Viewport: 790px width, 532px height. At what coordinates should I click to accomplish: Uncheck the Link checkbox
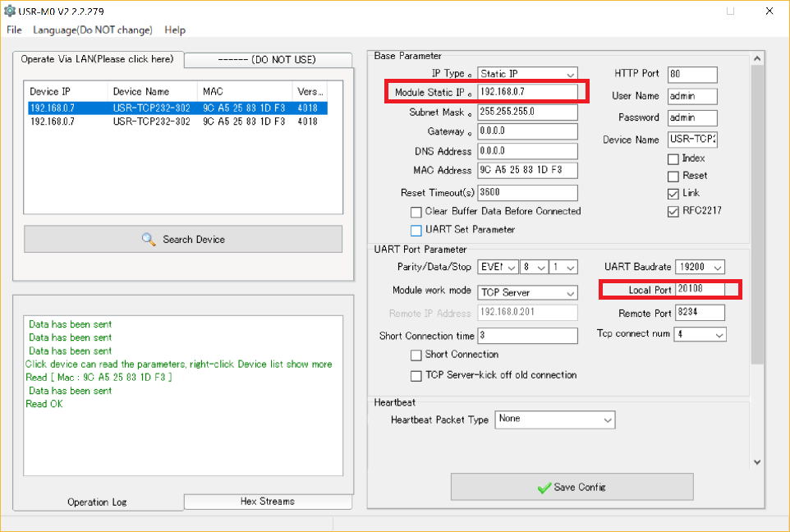tap(673, 194)
